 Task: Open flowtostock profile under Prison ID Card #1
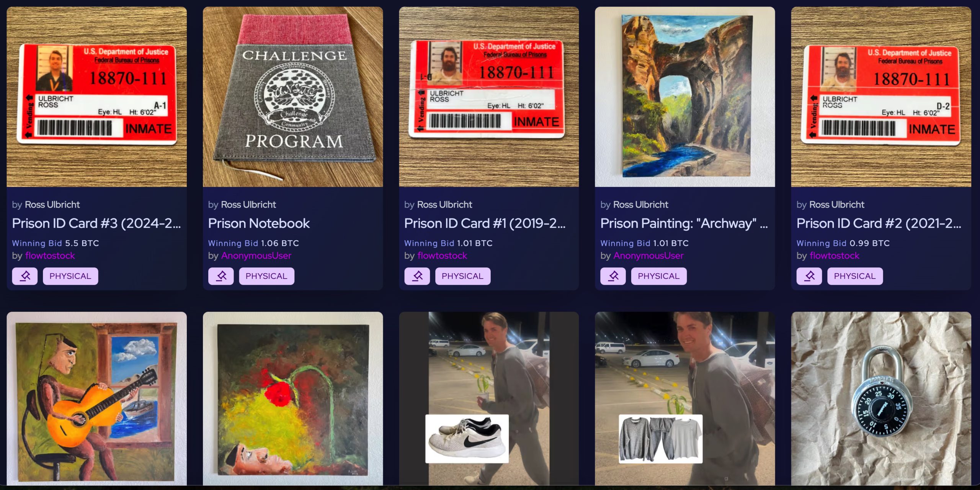pyautogui.click(x=442, y=256)
